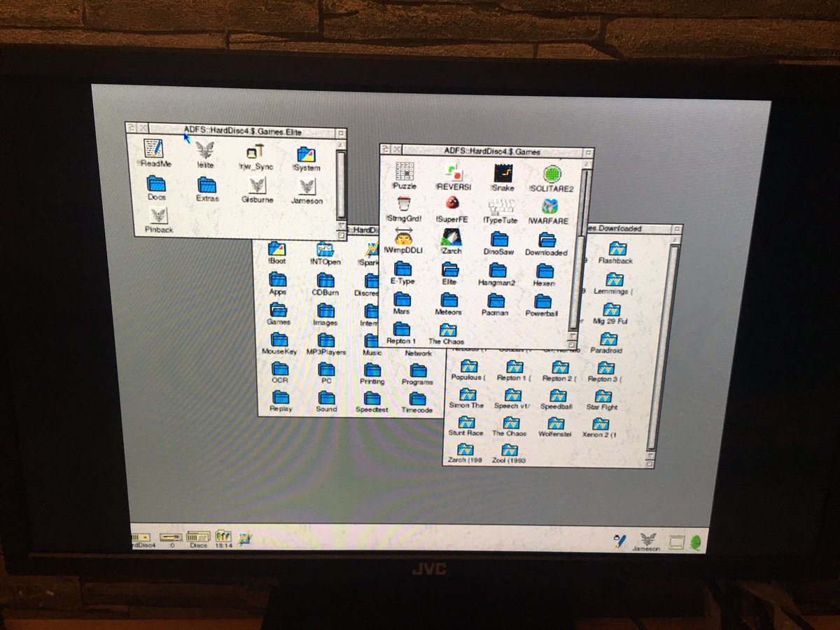840x630 pixels.
Task: Open the Speedtest folder
Action: [372, 398]
